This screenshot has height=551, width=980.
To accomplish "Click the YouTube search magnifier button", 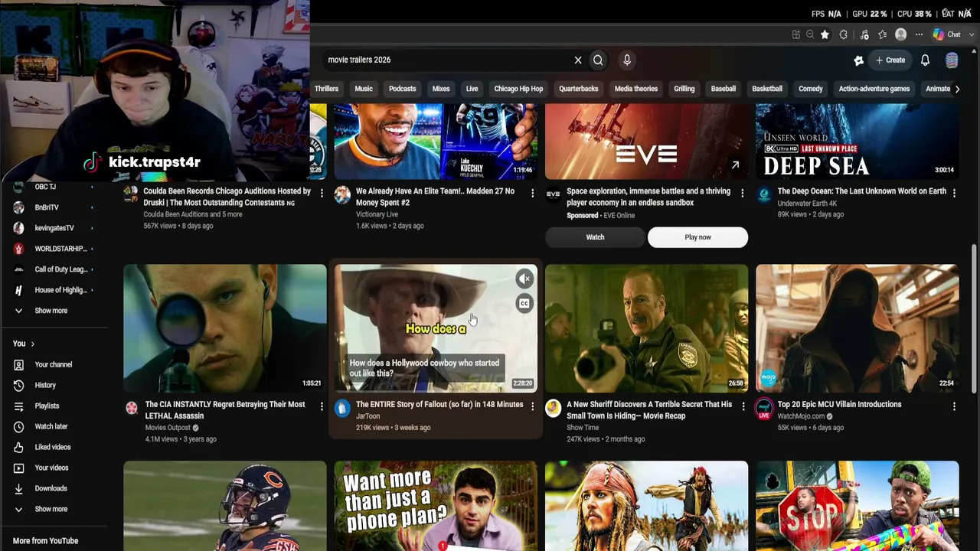I will 598,60.
